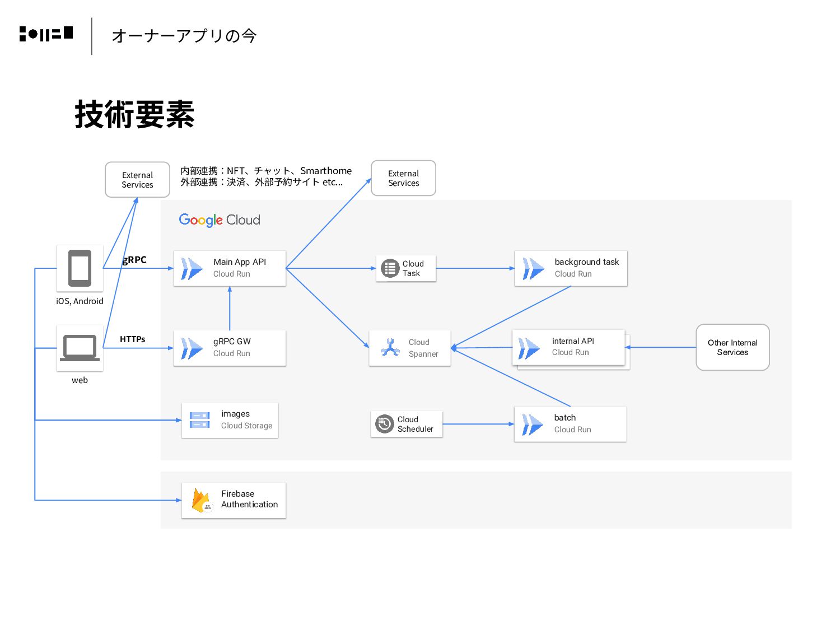Screen dimensions: 840x630
Task: Click the 'Cloud Spanner' label
Action: (423, 348)
